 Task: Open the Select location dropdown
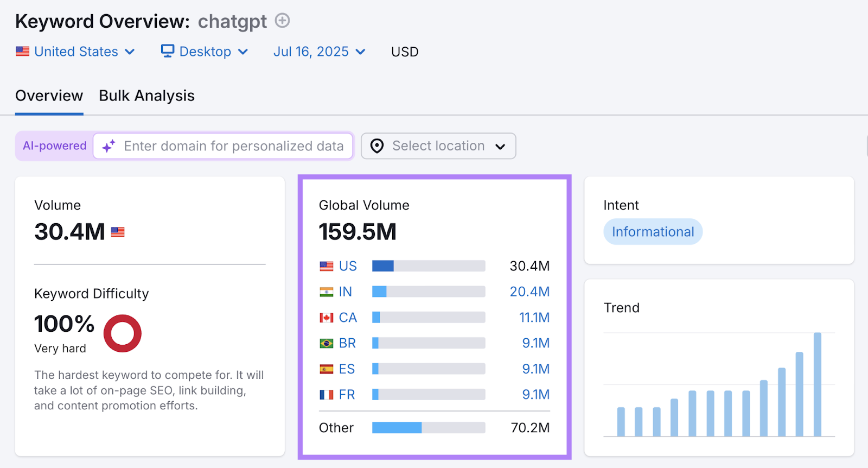point(438,146)
